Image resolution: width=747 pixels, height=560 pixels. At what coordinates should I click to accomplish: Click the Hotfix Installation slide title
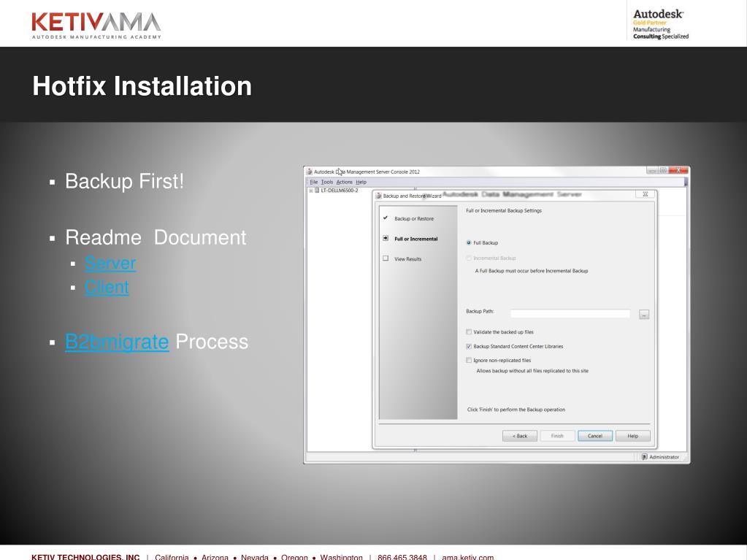tap(142, 86)
